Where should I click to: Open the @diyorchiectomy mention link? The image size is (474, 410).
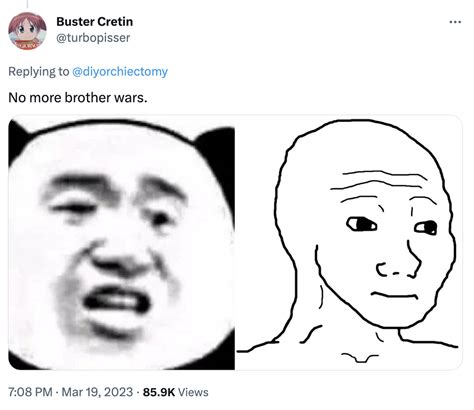point(120,72)
